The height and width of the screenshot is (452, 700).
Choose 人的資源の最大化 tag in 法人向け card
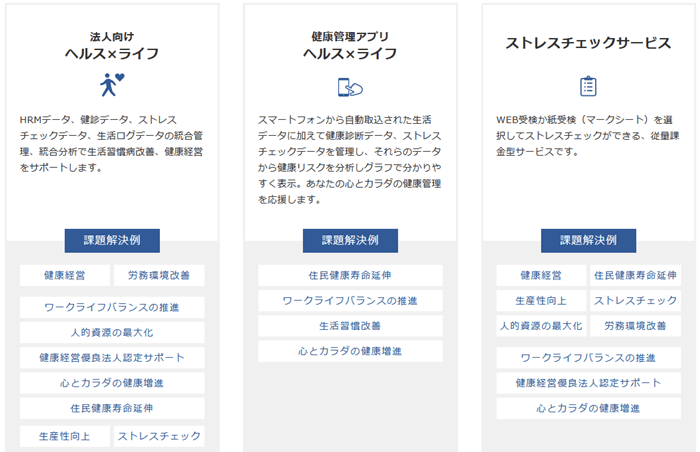(112, 332)
